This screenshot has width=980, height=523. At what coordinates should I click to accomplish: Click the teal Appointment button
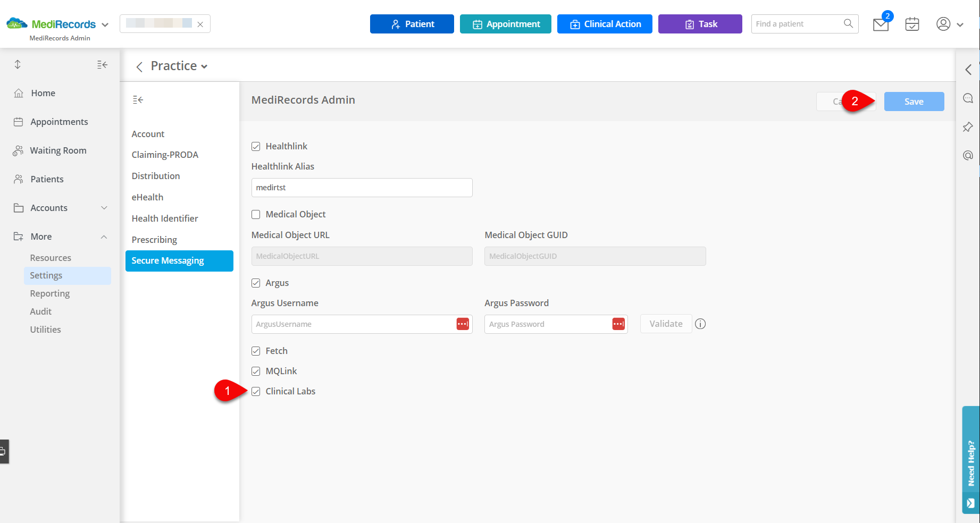click(506, 24)
